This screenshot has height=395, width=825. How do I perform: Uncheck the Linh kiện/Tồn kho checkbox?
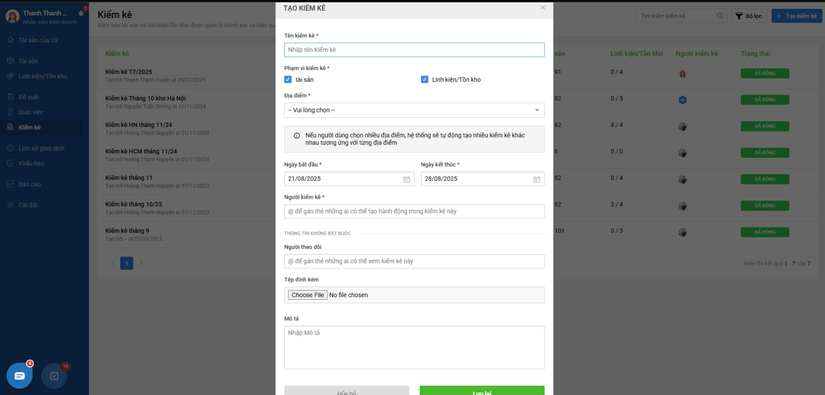(x=425, y=79)
